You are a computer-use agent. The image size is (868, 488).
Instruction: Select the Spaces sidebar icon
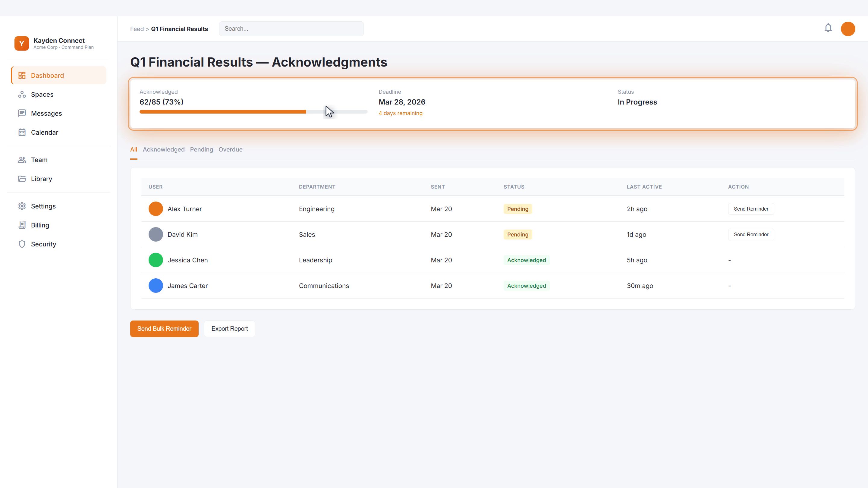click(22, 94)
